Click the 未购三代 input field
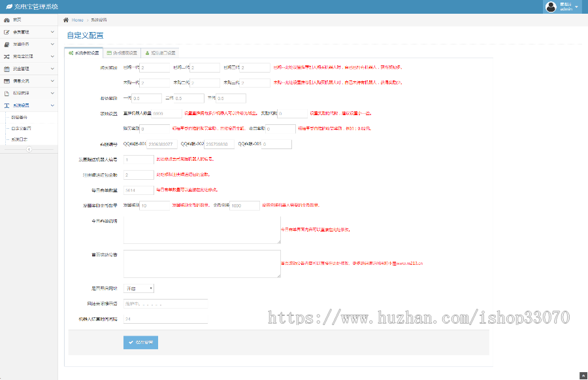Viewport: 588px width, 380px height. click(x=255, y=83)
